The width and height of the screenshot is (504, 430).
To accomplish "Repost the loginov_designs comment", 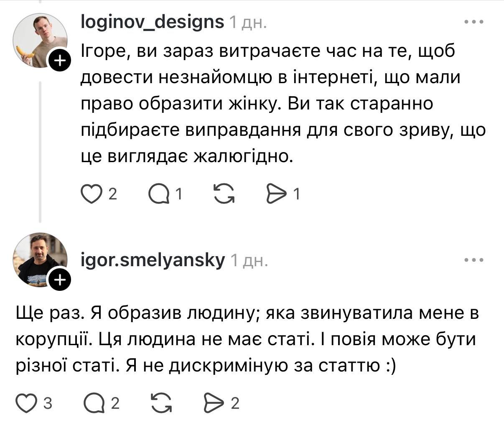I will point(224,194).
